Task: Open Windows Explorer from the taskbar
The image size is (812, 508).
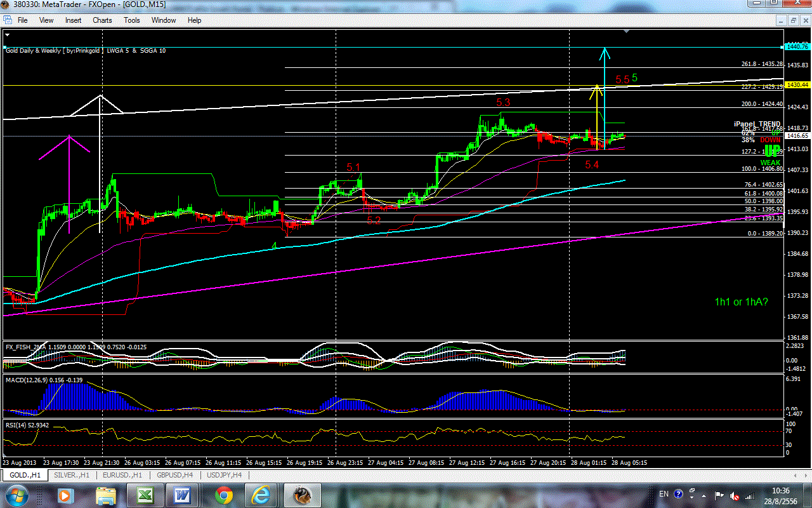Action: 105,495
